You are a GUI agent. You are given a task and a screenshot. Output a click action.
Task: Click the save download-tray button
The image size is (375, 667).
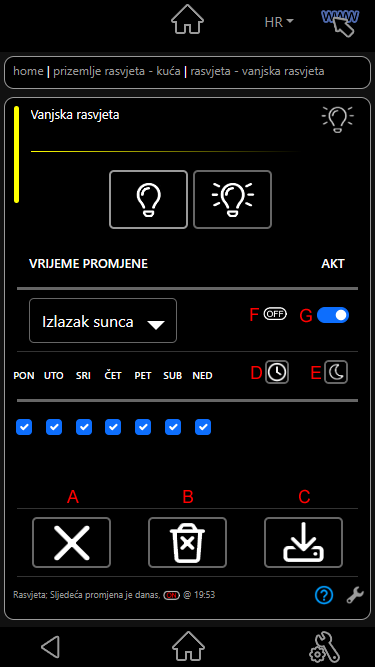(x=304, y=542)
